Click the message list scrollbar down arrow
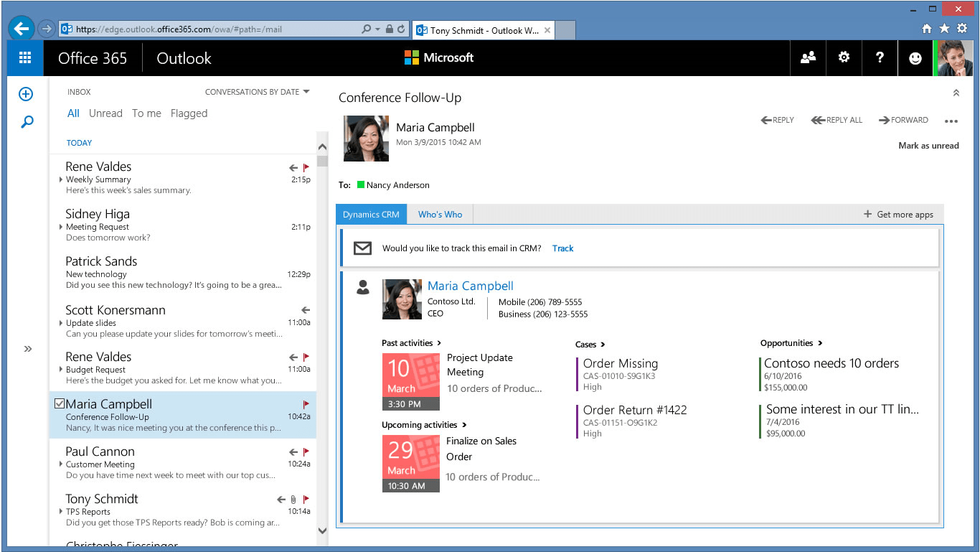The height and width of the screenshot is (552, 980). (x=322, y=531)
